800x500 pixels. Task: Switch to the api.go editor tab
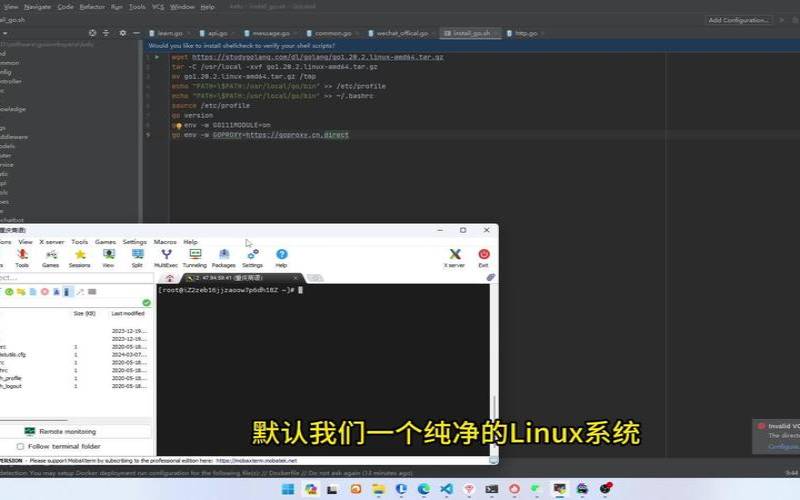coord(217,33)
